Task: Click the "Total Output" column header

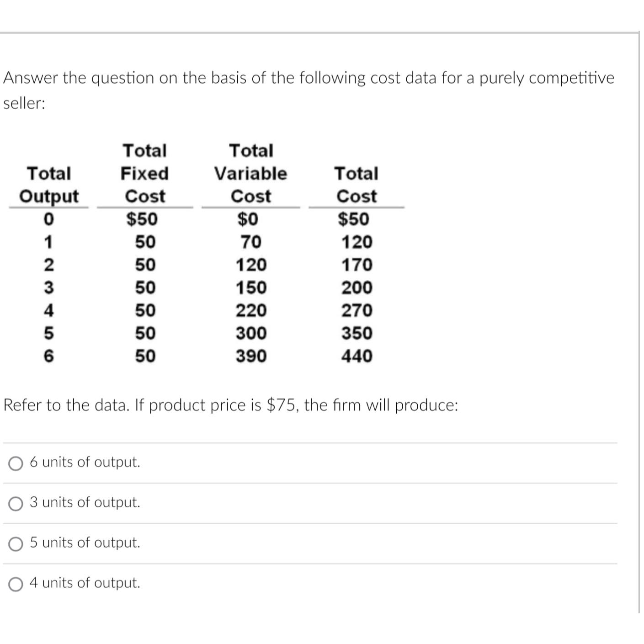Action: [x=48, y=185]
